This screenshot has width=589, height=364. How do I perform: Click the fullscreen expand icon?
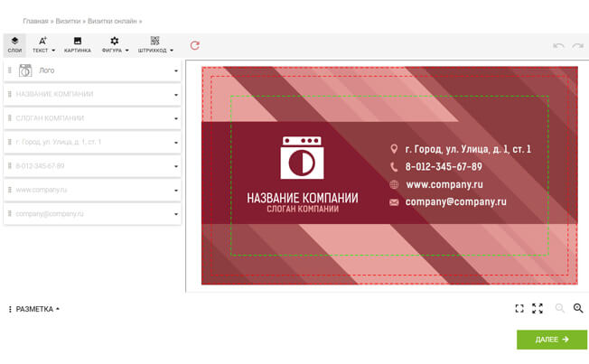tap(538, 308)
